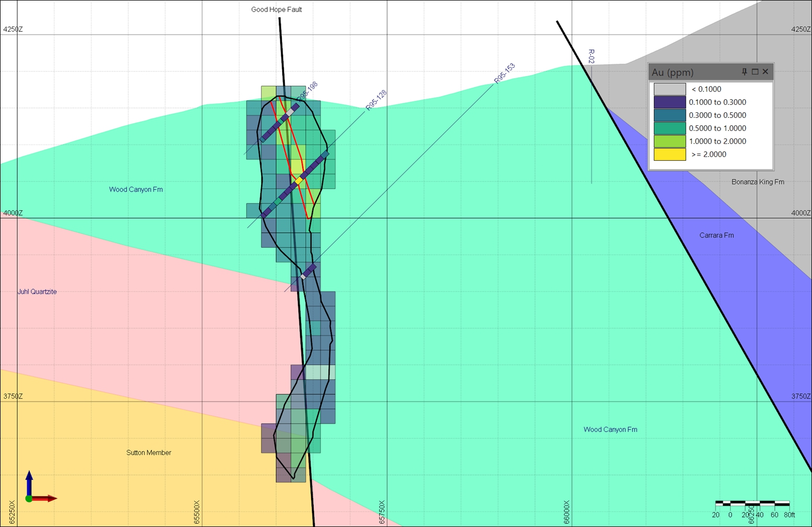Pin the Au (ppm) legend panel
Image resolution: width=812 pixels, height=527 pixels.
745,72
